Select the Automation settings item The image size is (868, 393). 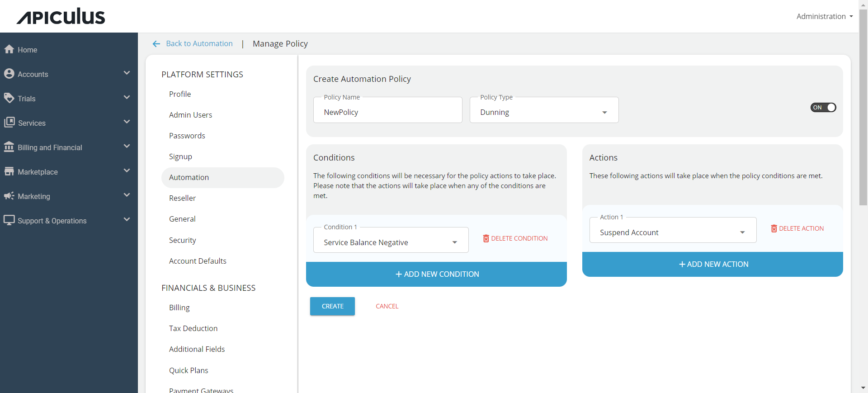click(x=222, y=178)
